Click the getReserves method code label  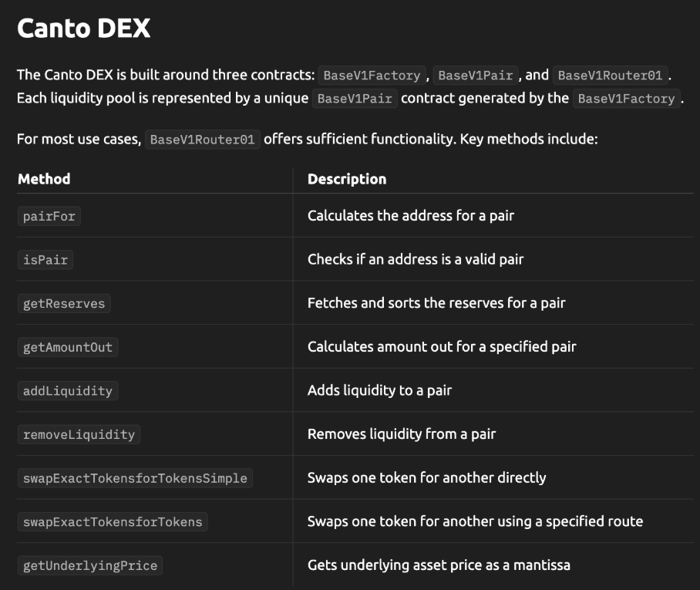[x=64, y=304]
